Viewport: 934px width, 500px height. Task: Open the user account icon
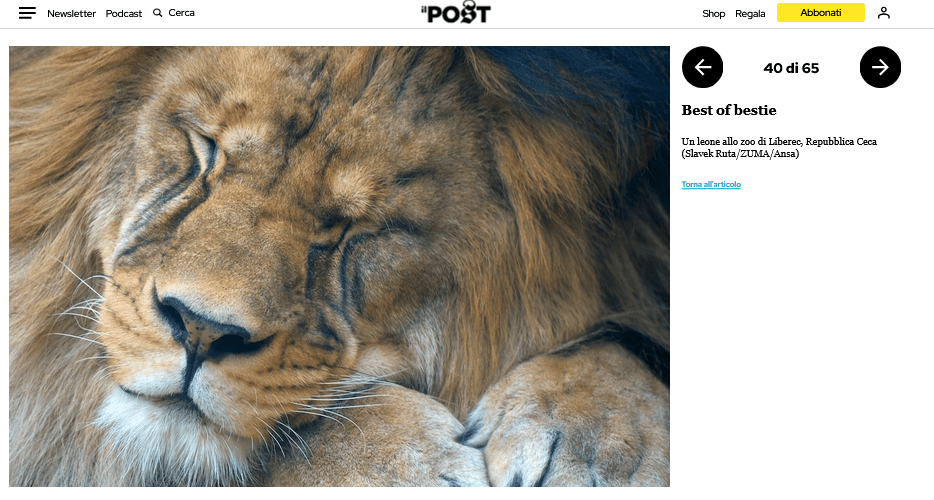click(x=883, y=13)
